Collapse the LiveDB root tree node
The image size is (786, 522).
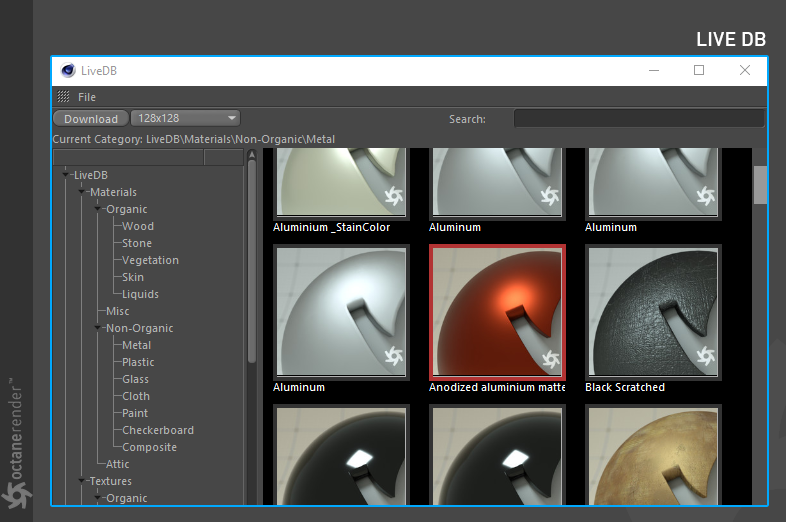(65, 175)
